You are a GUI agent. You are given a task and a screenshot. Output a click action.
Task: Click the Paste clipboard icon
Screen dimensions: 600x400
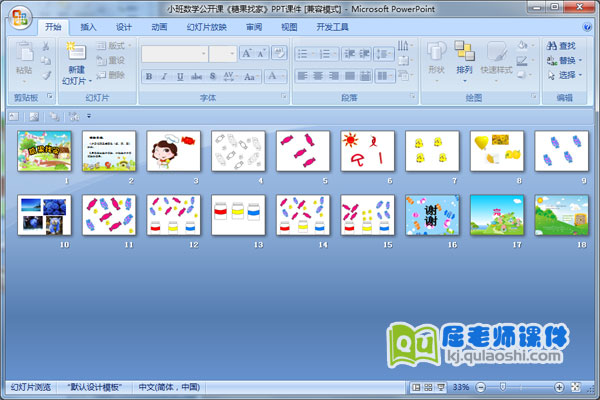[x=24, y=52]
